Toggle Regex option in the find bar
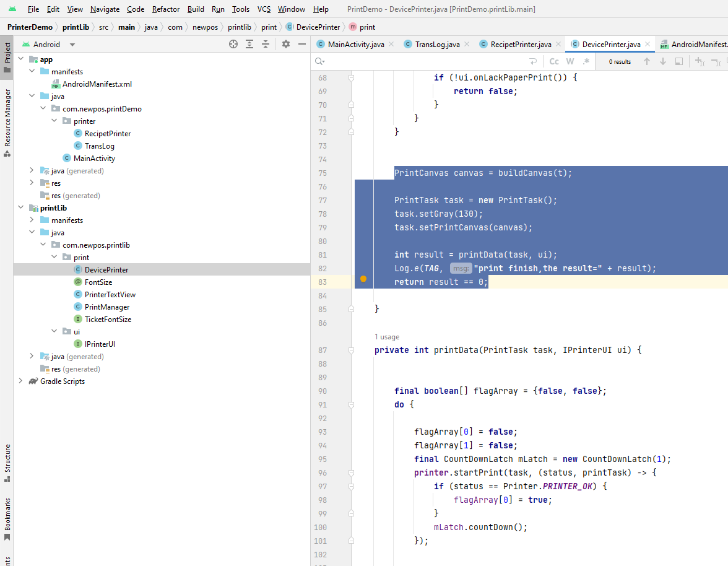This screenshot has height=566, width=728. click(x=586, y=61)
